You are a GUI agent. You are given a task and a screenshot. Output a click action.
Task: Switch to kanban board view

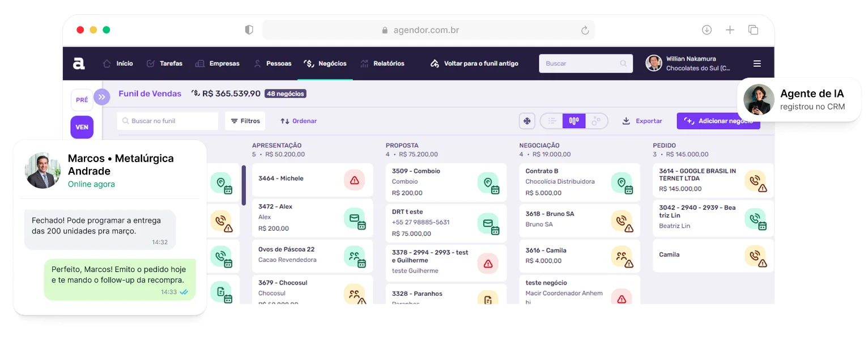(574, 121)
